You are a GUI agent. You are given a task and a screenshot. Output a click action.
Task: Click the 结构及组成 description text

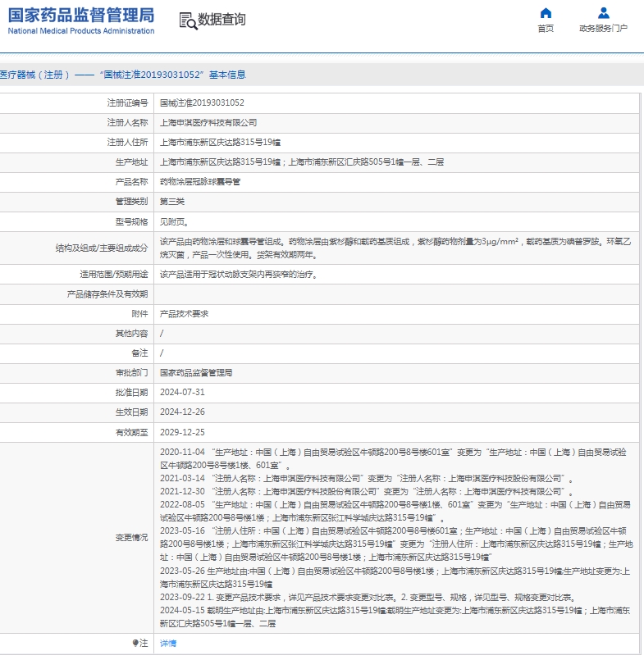[395, 248]
